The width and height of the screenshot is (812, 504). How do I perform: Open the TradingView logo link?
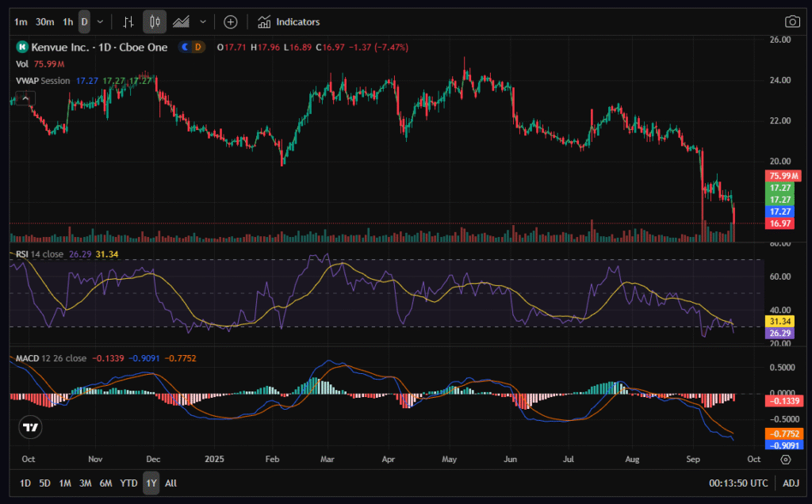30,427
